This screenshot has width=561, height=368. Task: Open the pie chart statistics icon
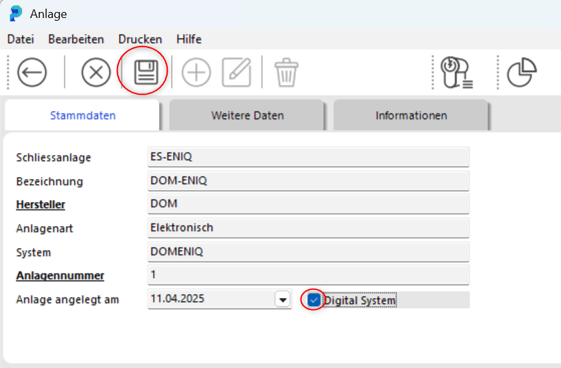(522, 72)
